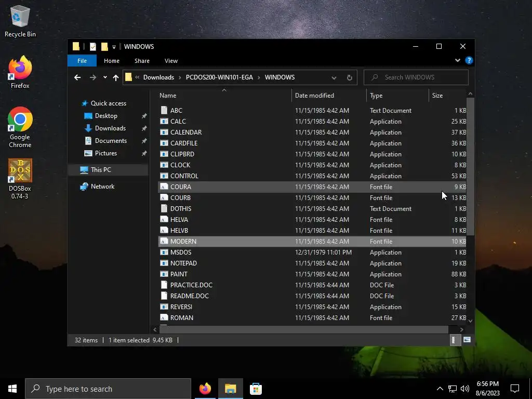Select the PRACTICE.DOC file icon
The height and width of the screenshot is (399, 532).
point(164,285)
